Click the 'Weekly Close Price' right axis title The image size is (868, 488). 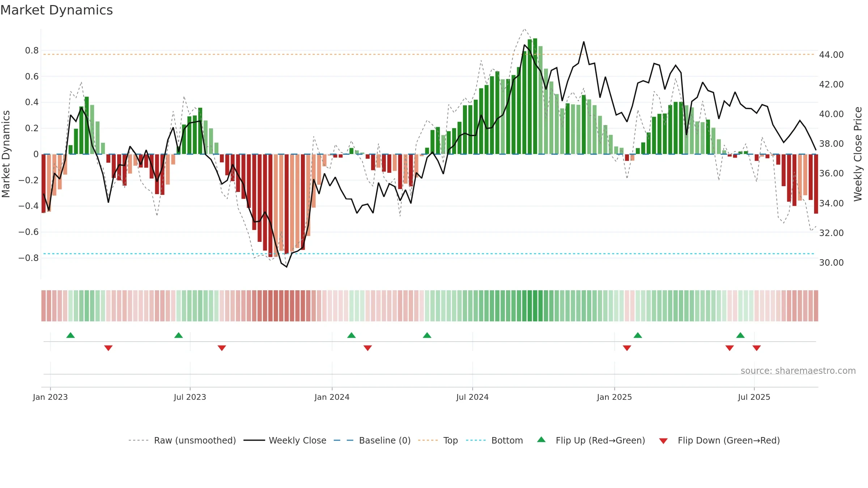pos(858,154)
